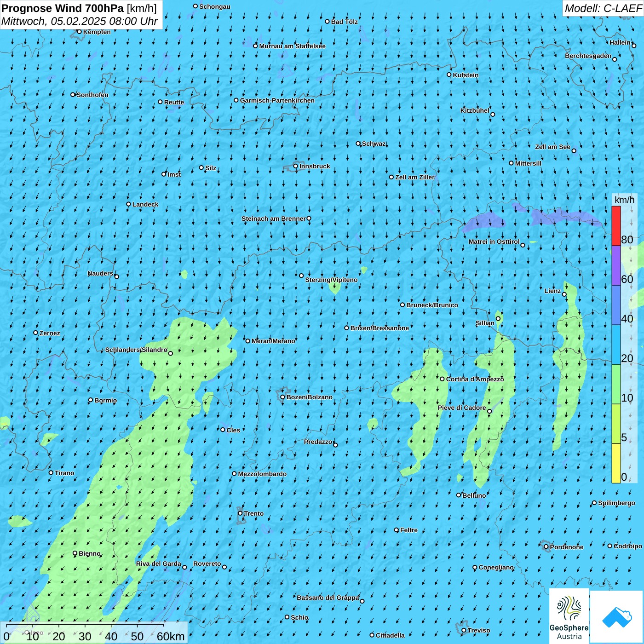Click the Kitzbühel label
Image resolution: width=644 pixels, height=644 pixels.
[x=475, y=110]
